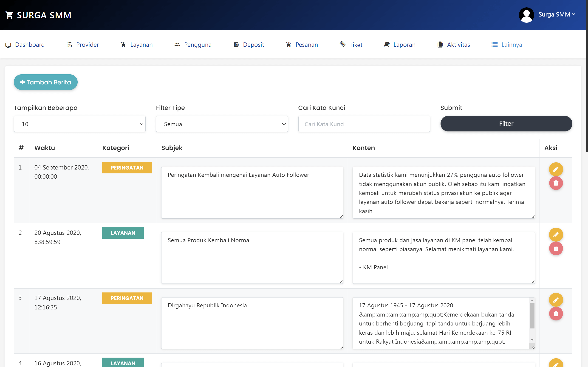588x367 pixels.
Task: Delete the "Peringatan Kembali" news entry
Action: click(x=556, y=183)
